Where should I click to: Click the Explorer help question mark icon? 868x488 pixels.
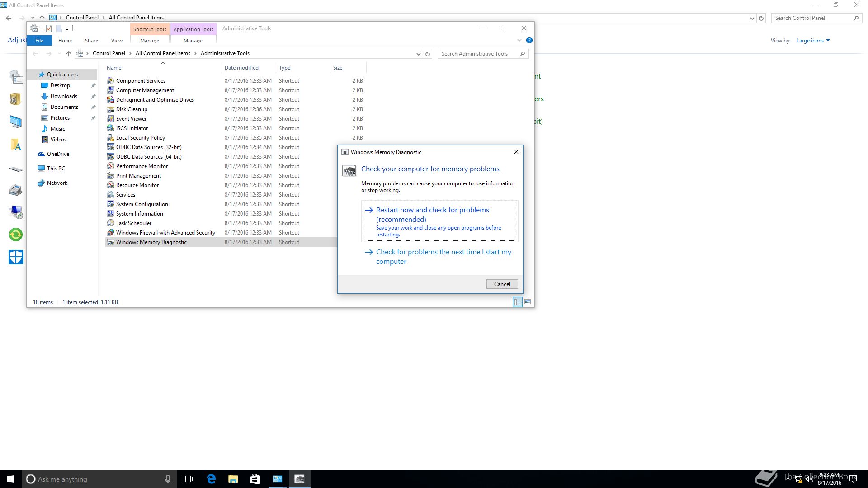pos(529,40)
